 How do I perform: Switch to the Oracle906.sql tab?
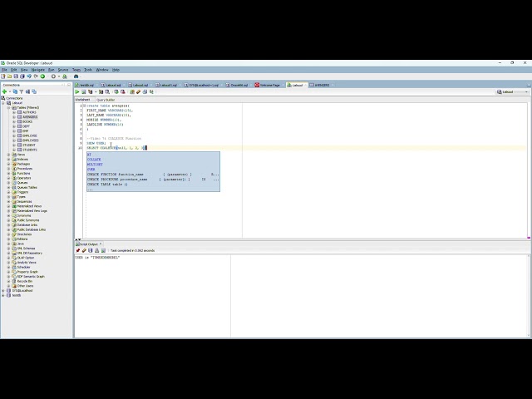click(x=237, y=85)
